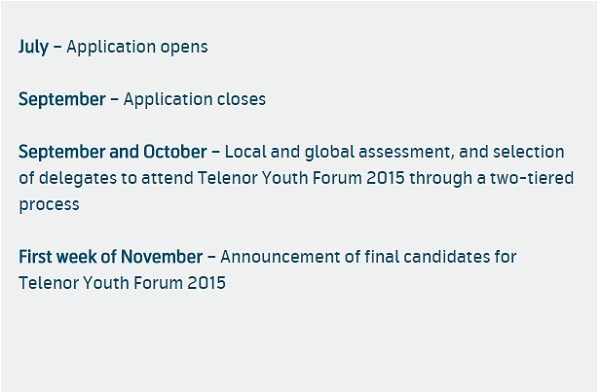The image size is (600, 392).
Task: Click 'Telenor Youth Forum 2015' in delegates line
Action: click(301, 178)
